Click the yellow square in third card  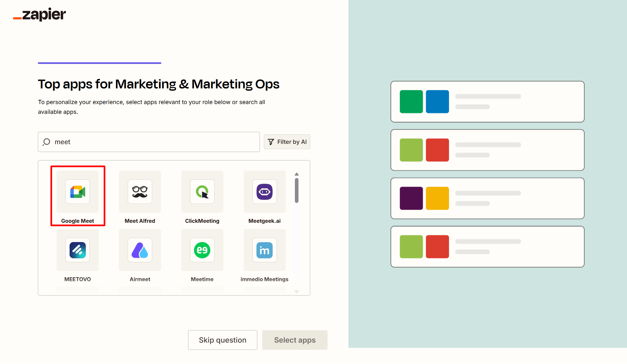tap(437, 198)
